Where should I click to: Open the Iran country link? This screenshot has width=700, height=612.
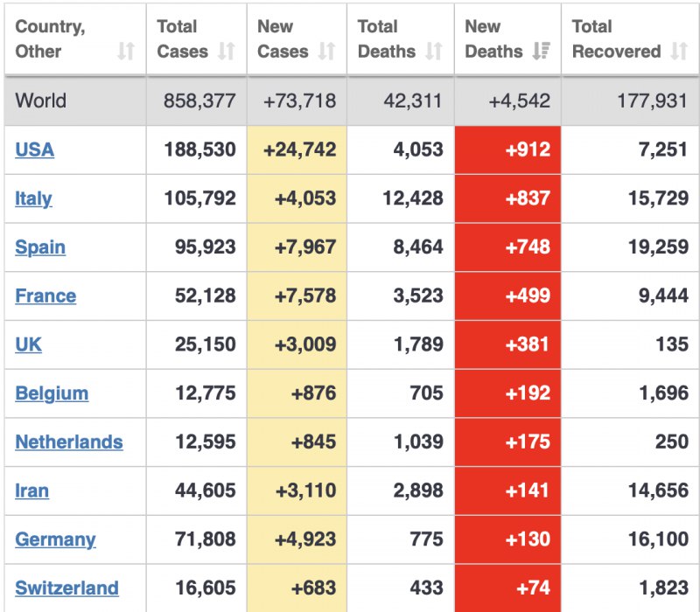(32, 491)
